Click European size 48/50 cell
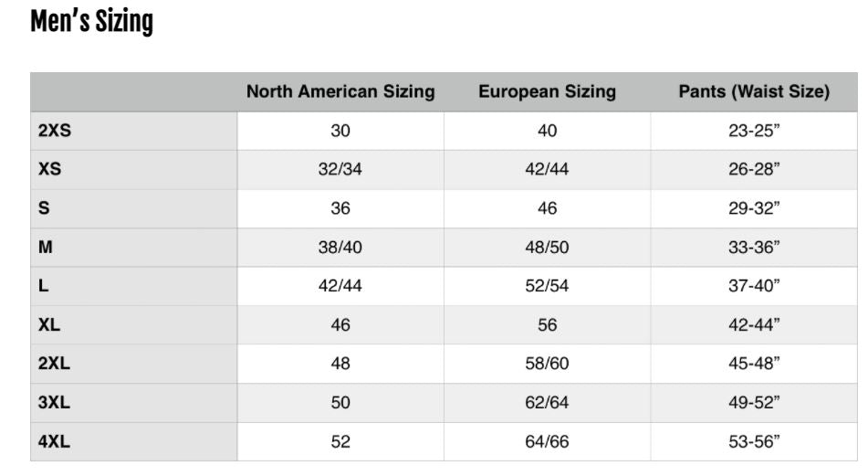 tap(547, 248)
